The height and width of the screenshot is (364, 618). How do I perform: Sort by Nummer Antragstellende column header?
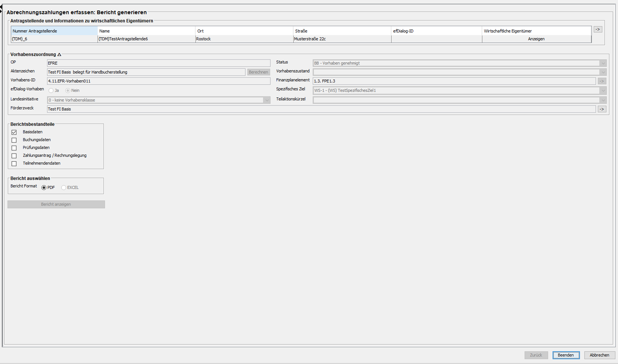54,31
